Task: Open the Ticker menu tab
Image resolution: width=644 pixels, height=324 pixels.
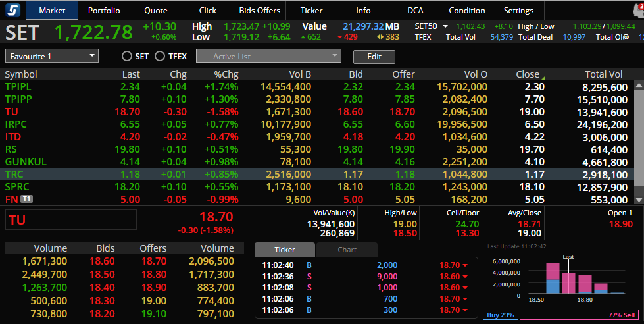Action: (311, 11)
